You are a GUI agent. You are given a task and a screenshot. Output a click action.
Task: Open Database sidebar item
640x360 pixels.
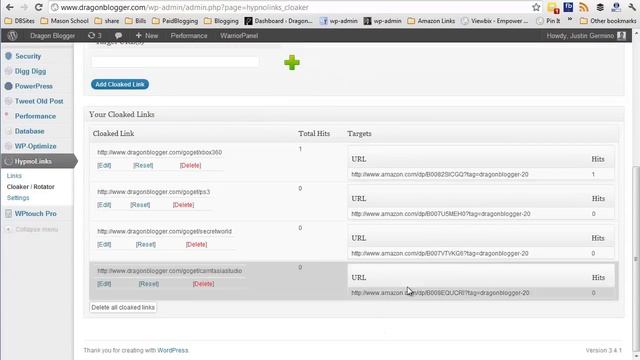[29, 131]
